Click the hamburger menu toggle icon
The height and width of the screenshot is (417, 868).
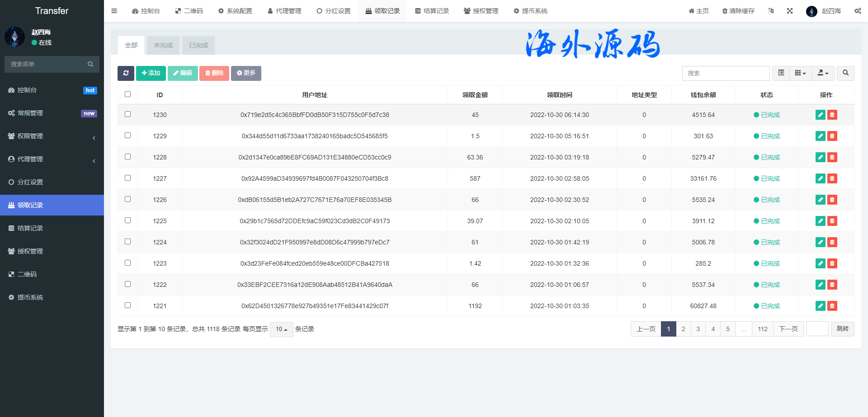(x=114, y=11)
